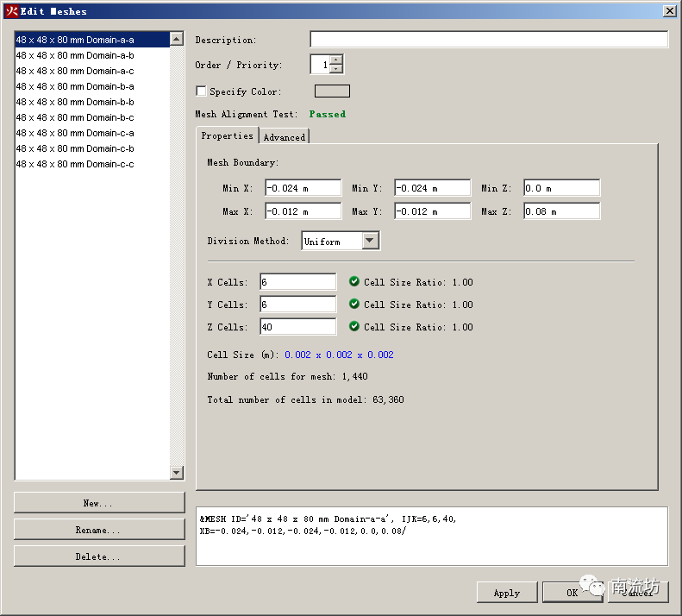Open the Division Method dropdown
Viewport: 682px width, 616px height.
tap(370, 242)
